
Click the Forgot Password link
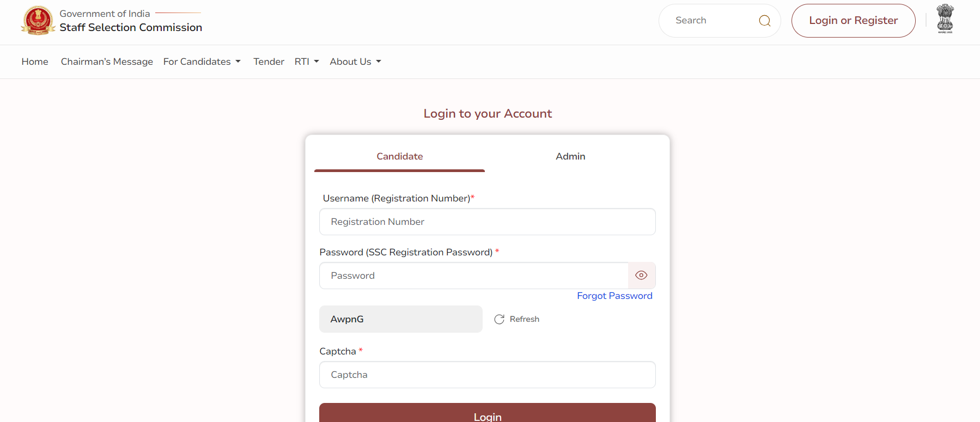(x=614, y=296)
